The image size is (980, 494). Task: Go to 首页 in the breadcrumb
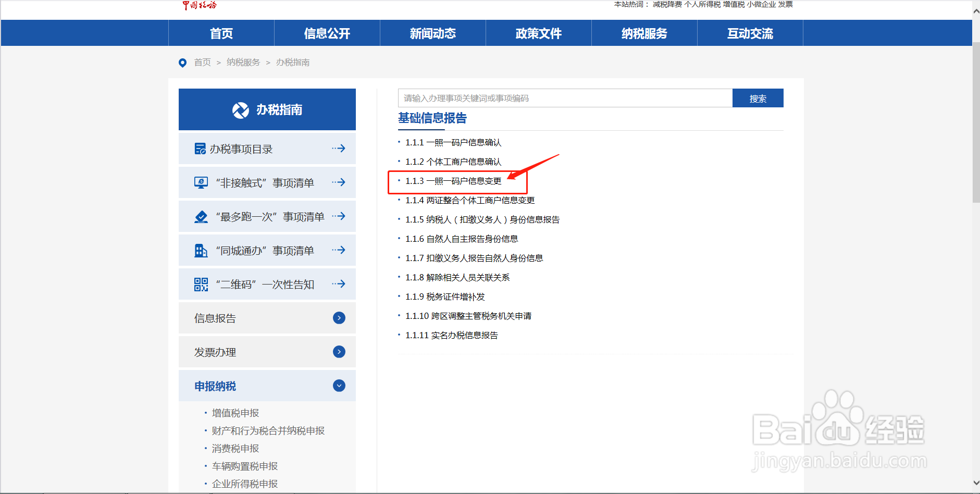(x=203, y=63)
